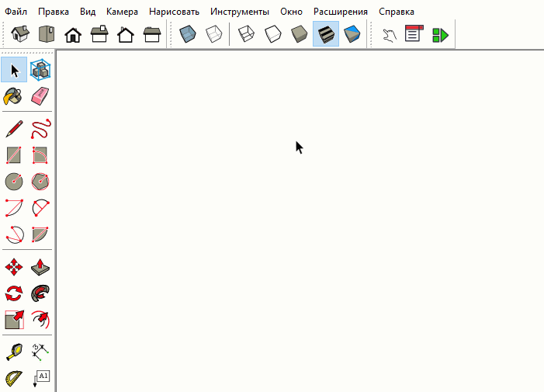Switch to Back view
The image size is (544, 392).
[126, 34]
